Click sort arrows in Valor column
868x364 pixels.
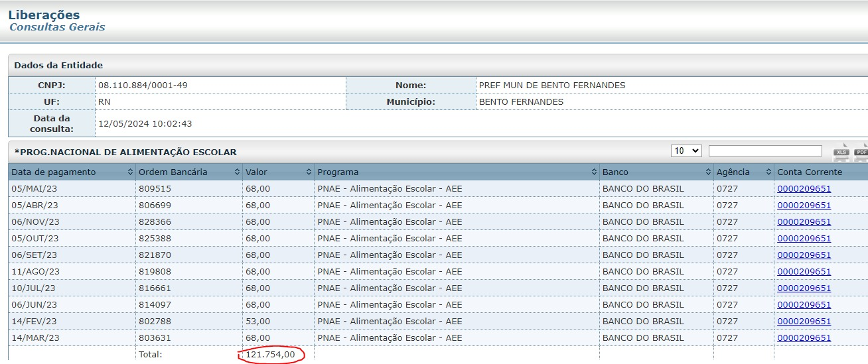(309, 172)
